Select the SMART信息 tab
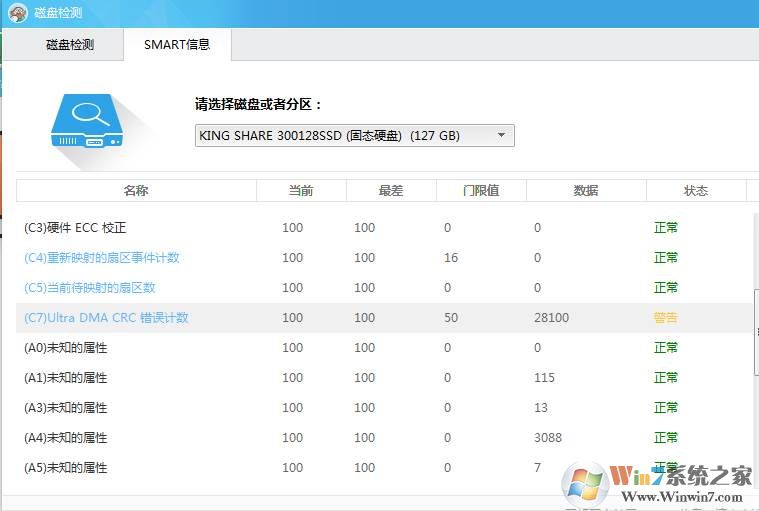The height and width of the screenshot is (511, 759). coord(177,45)
